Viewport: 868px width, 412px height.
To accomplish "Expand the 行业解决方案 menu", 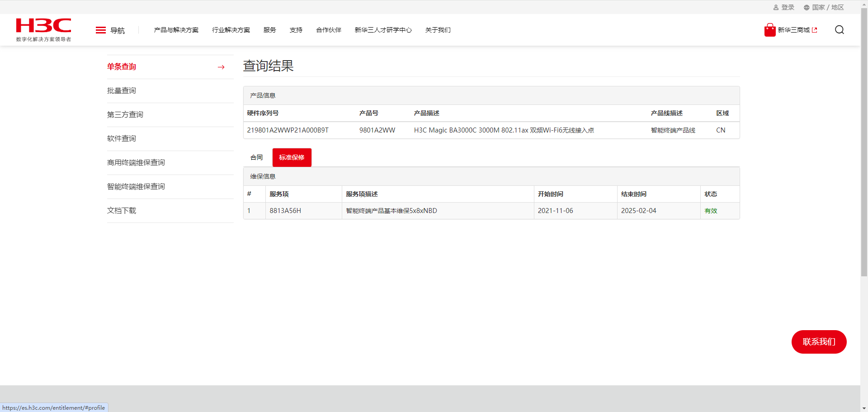I will pos(231,30).
